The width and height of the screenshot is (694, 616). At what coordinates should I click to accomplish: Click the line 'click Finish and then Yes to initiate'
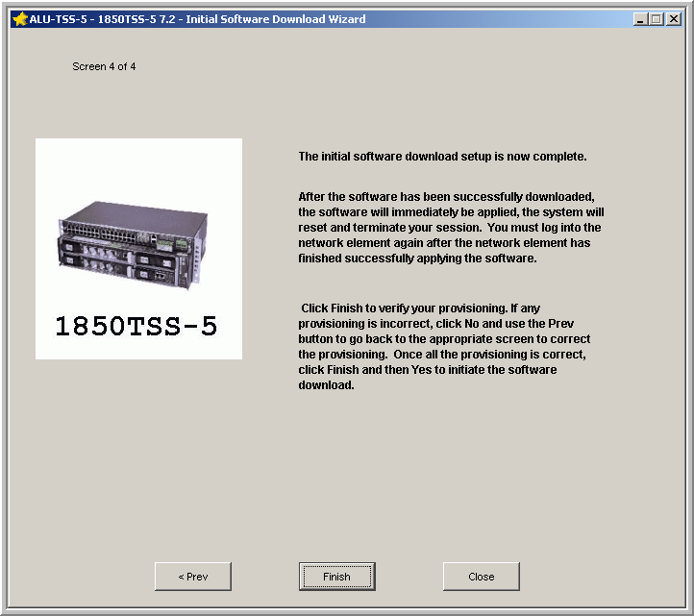click(427, 370)
